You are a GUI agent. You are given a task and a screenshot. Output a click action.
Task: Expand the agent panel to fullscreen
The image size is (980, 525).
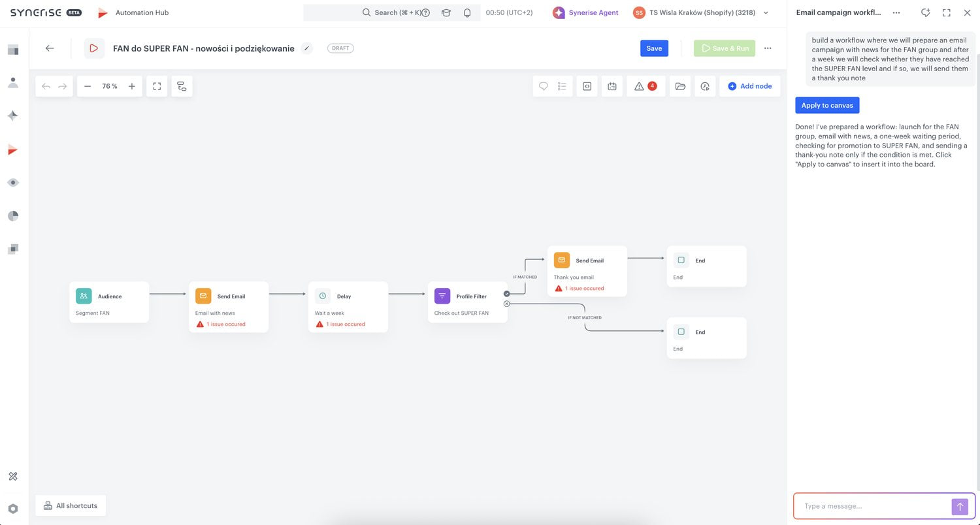(x=947, y=12)
